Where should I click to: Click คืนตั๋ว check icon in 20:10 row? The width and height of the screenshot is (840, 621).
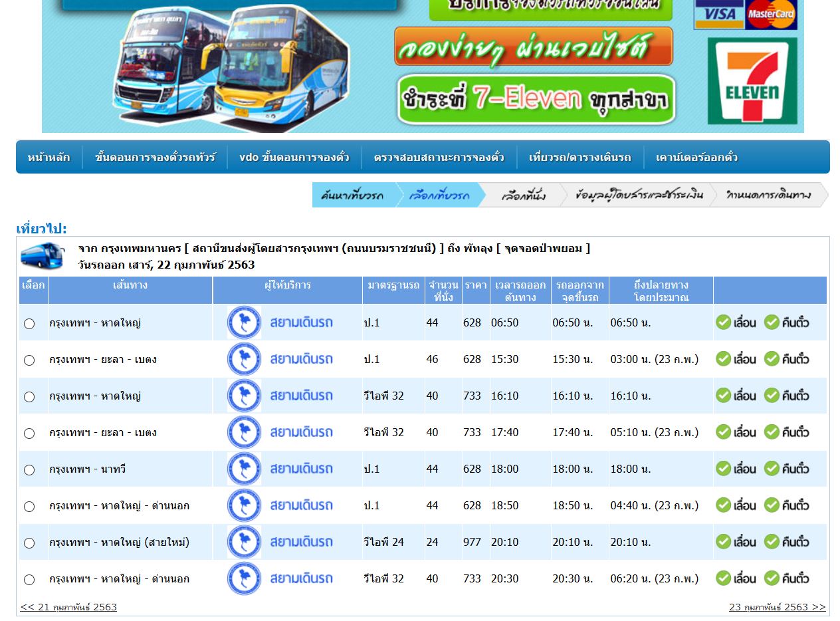coord(772,542)
